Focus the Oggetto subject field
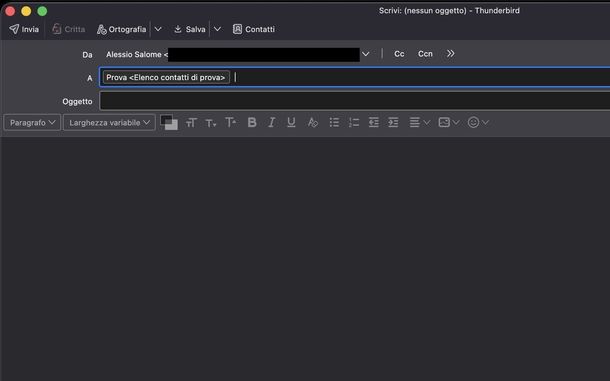Screen dimensions: 610x381 coord(354,101)
